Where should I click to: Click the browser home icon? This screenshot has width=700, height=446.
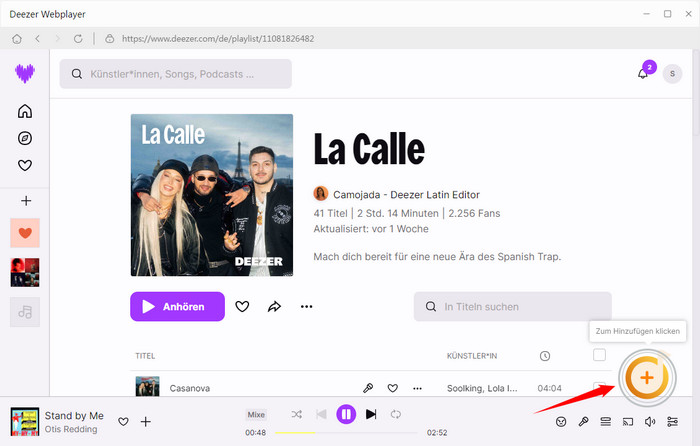(17, 39)
